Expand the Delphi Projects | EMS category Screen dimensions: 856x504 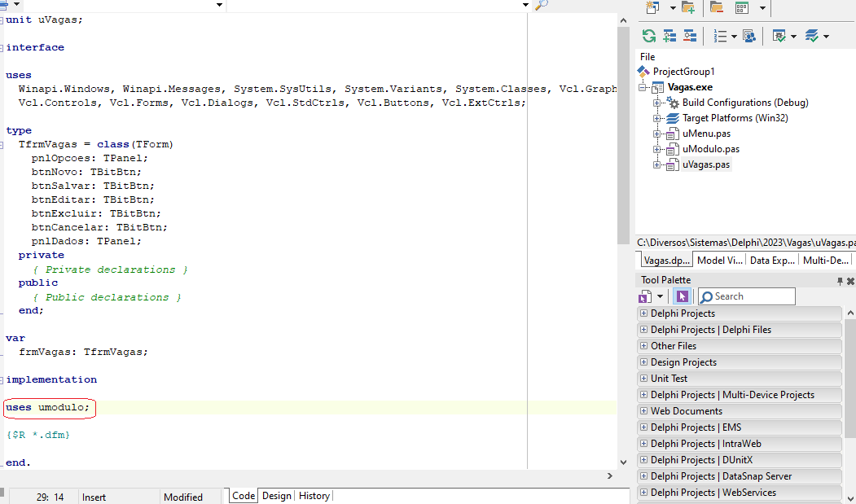pyautogui.click(x=643, y=427)
